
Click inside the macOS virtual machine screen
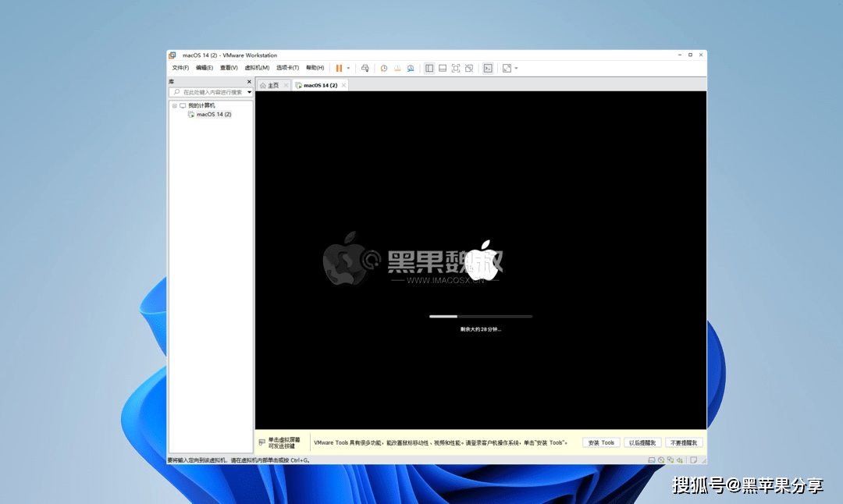pyautogui.click(x=481, y=260)
